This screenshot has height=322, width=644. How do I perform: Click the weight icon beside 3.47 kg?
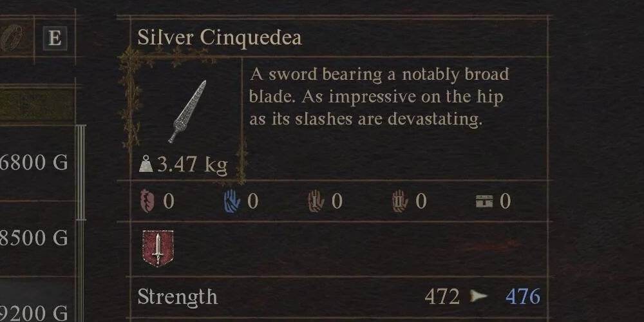pyautogui.click(x=147, y=166)
